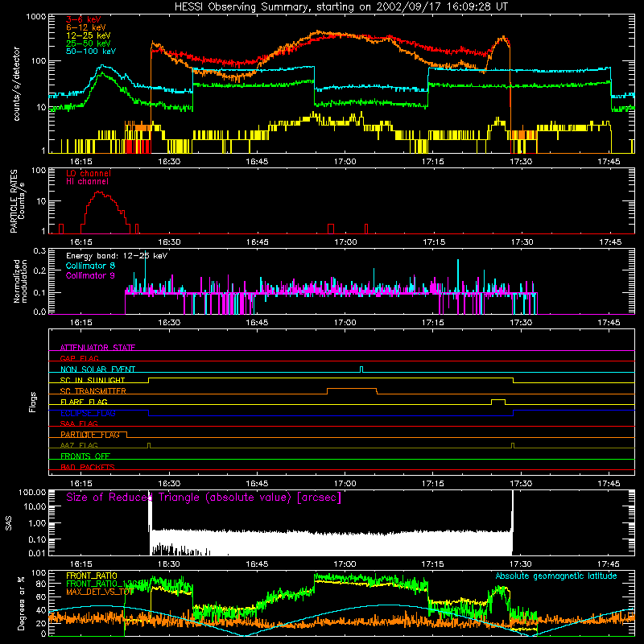Select the MAX_DET_VS_TOT legend entry
This screenshot has height=644, width=644.
[x=100, y=592]
